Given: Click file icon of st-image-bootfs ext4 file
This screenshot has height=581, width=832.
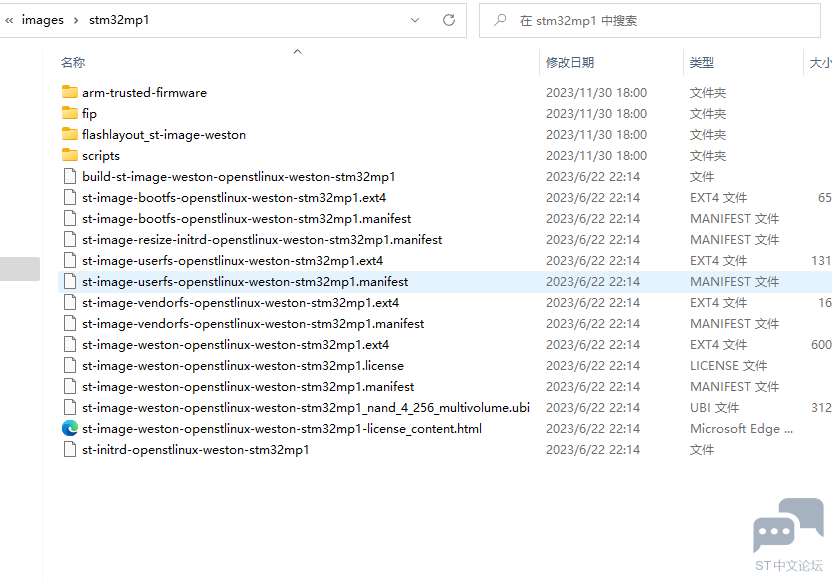Looking at the screenshot, I should coord(70,197).
